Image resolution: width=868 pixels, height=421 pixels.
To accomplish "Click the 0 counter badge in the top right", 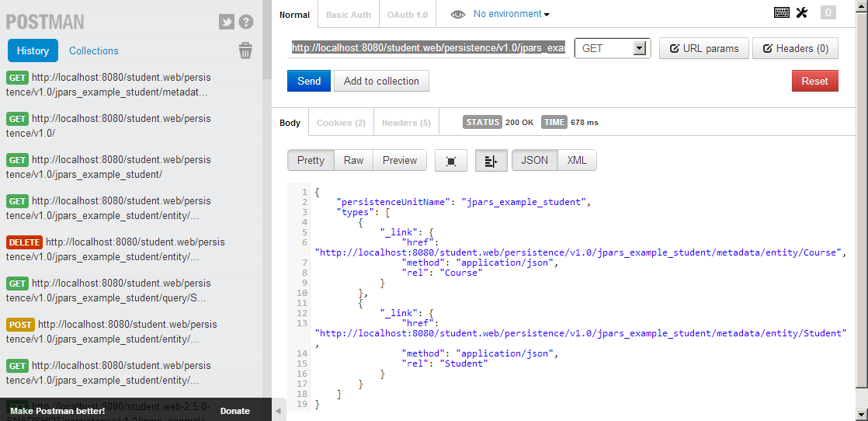I will click(828, 12).
